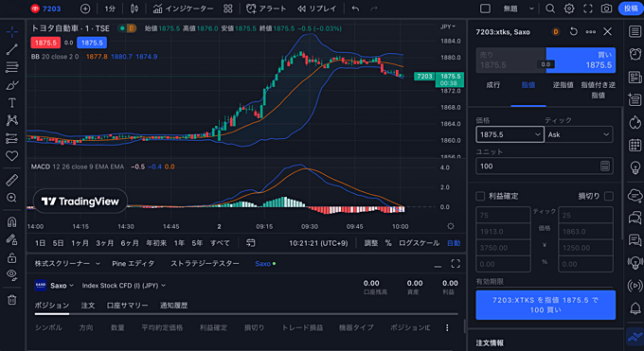Undo the last chart action
This screenshot has width=644, height=351.
356,9
